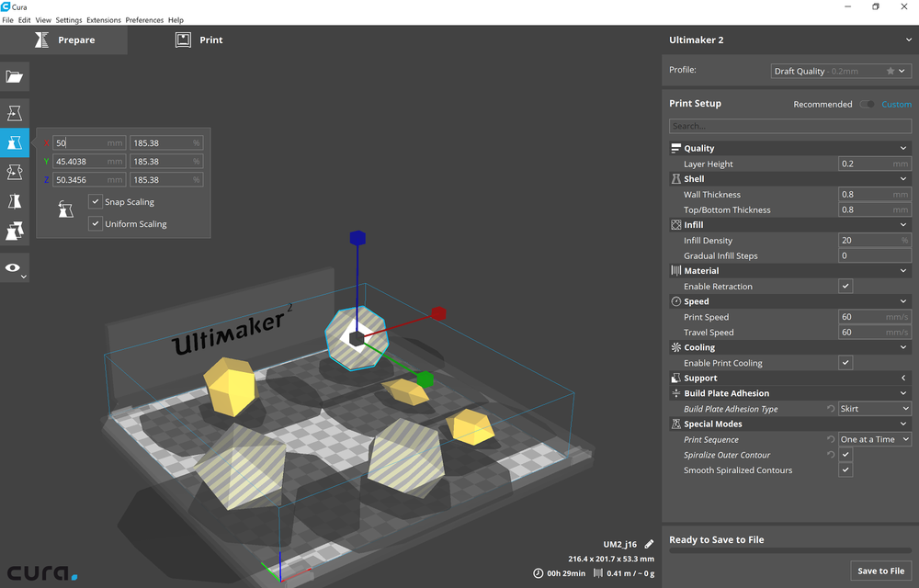
Task: Open the File menu
Action: pyautogui.click(x=7, y=20)
